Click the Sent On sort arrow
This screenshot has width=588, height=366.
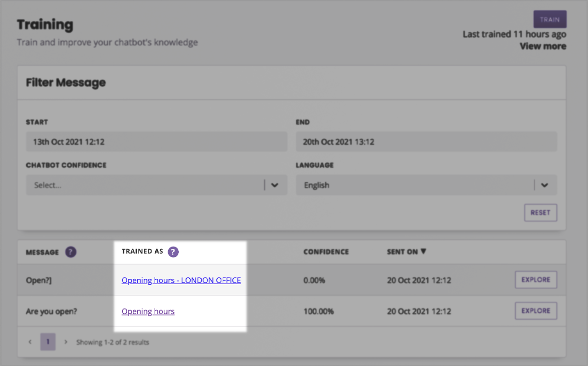coord(423,251)
